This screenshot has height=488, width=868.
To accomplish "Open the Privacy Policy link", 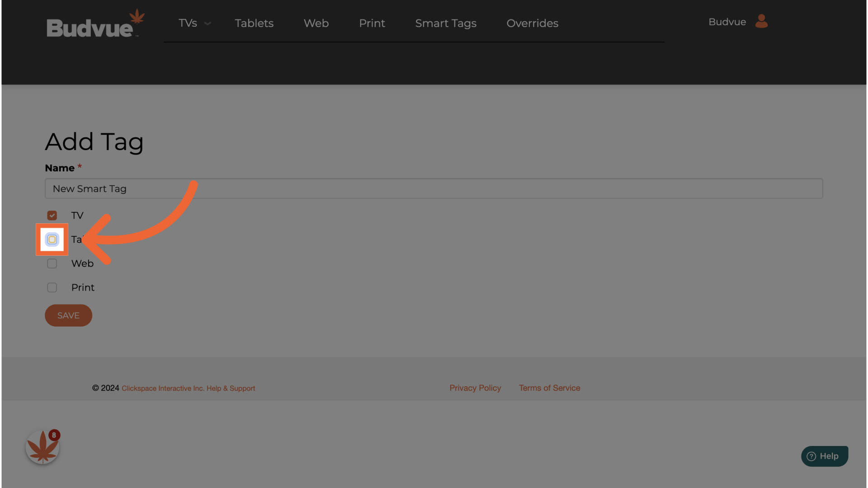I will point(475,388).
